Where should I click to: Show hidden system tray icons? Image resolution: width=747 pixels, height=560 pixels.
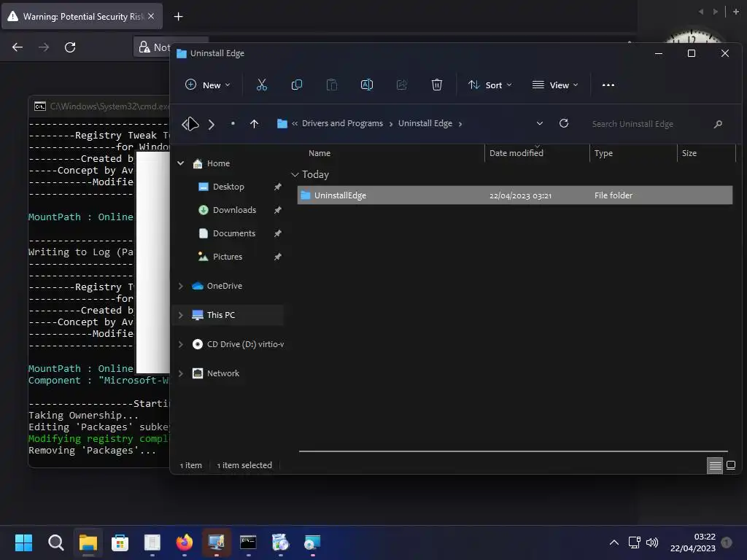tap(614, 542)
